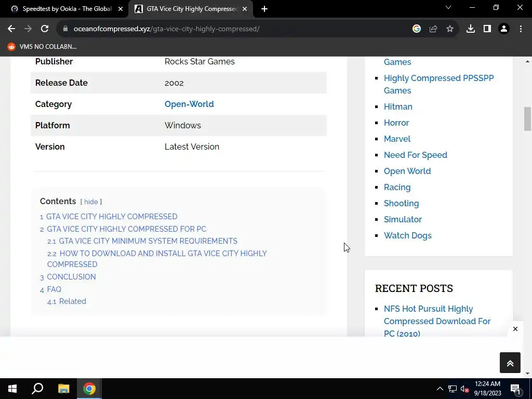Open network status tray icon
Viewport: 532px width, 399px height.
[453, 389]
